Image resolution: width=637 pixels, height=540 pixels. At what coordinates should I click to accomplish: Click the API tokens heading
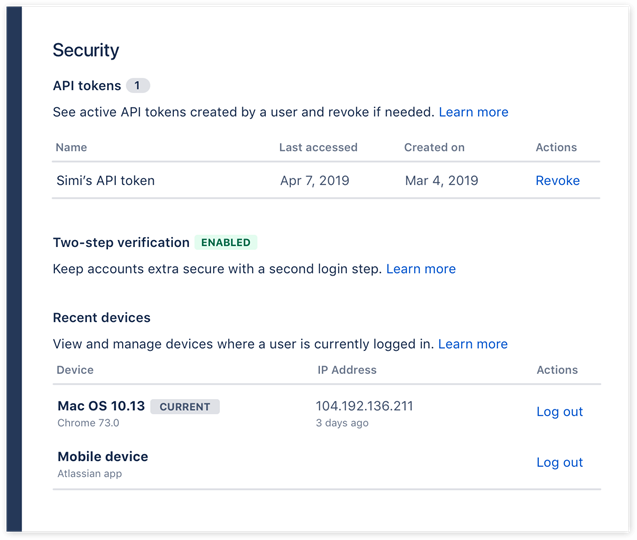tap(87, 86)
